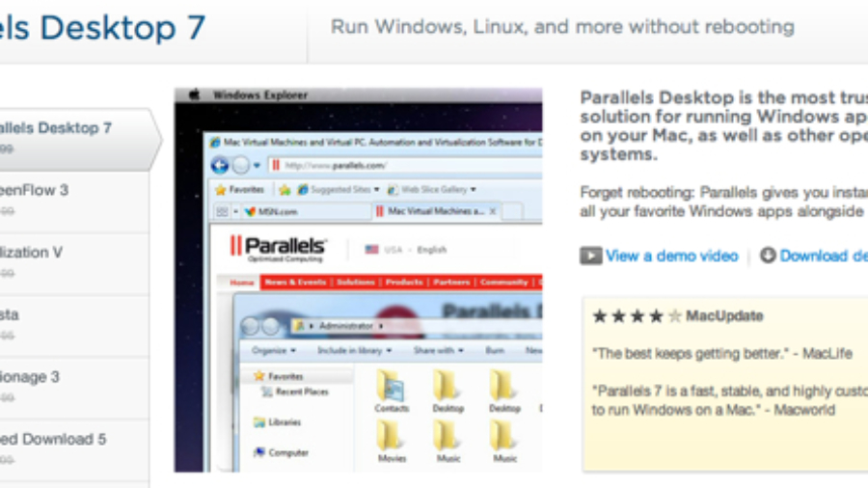Viewport: 868px width, 488px height.
Task: Open the View a demo video link
Action: (671, 256)
